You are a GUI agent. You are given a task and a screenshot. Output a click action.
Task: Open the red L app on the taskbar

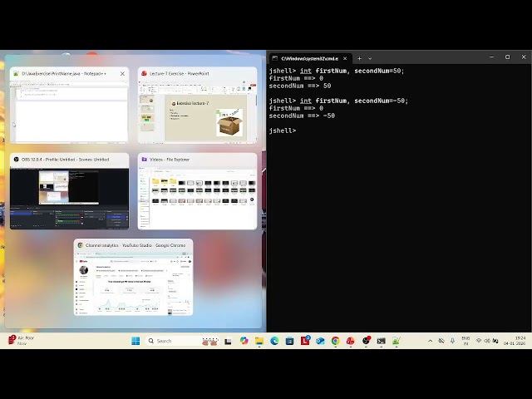(x=305, y=341)
